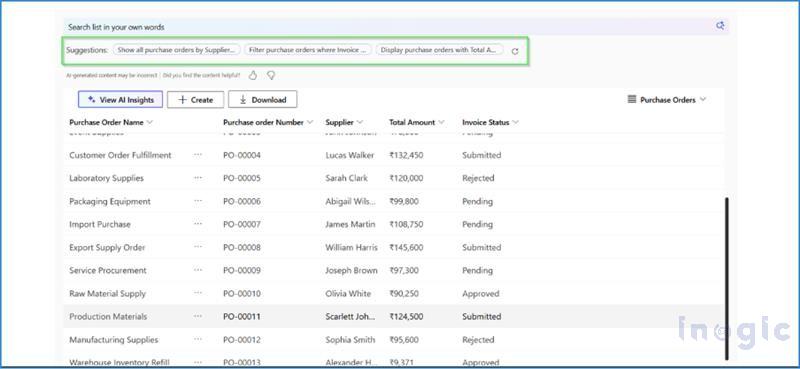The width and height of the screenshot is (800, 369).
Task: Refresh the suggestions list
Action: 515,51
